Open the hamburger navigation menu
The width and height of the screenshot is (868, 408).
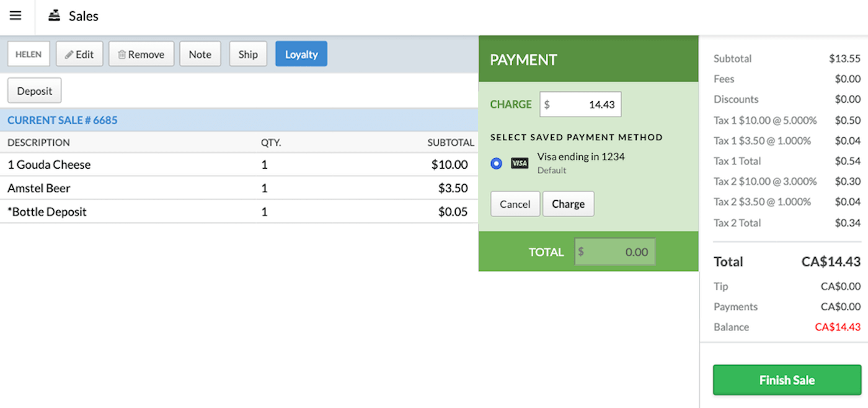[15, 16]
